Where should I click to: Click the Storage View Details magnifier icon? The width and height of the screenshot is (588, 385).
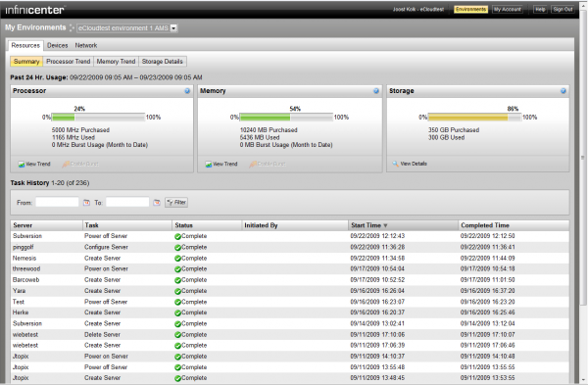pos(395,164)
